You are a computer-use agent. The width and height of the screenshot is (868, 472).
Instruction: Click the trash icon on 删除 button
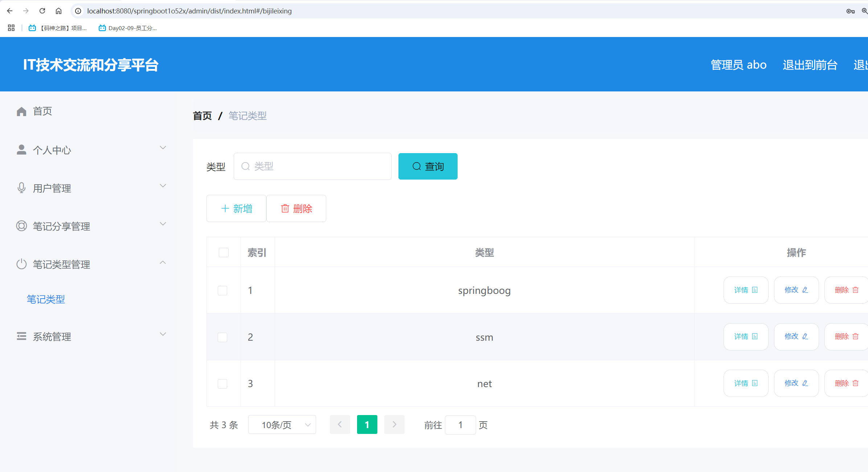click(285, 209)
